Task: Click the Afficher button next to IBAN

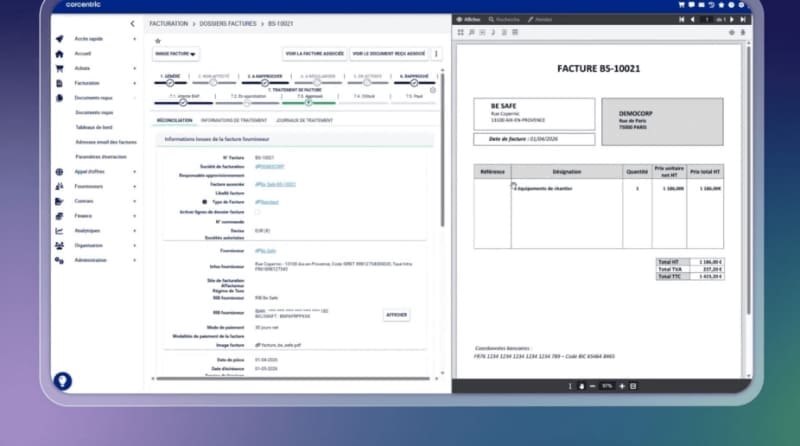Action: (396, 315)
